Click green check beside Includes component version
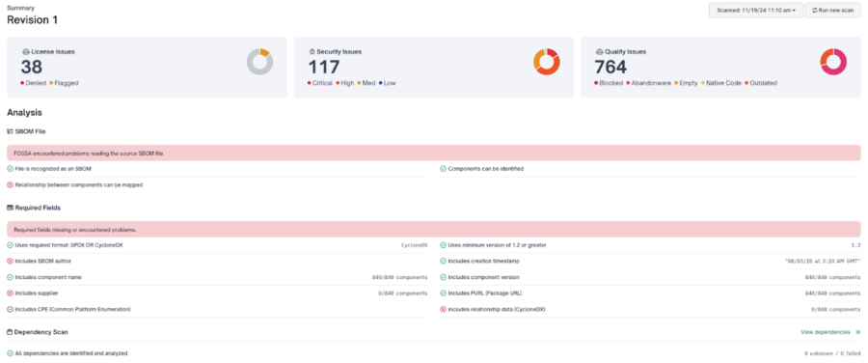Image resolution: width=868 pixels, height=363 pixels. 443,277
